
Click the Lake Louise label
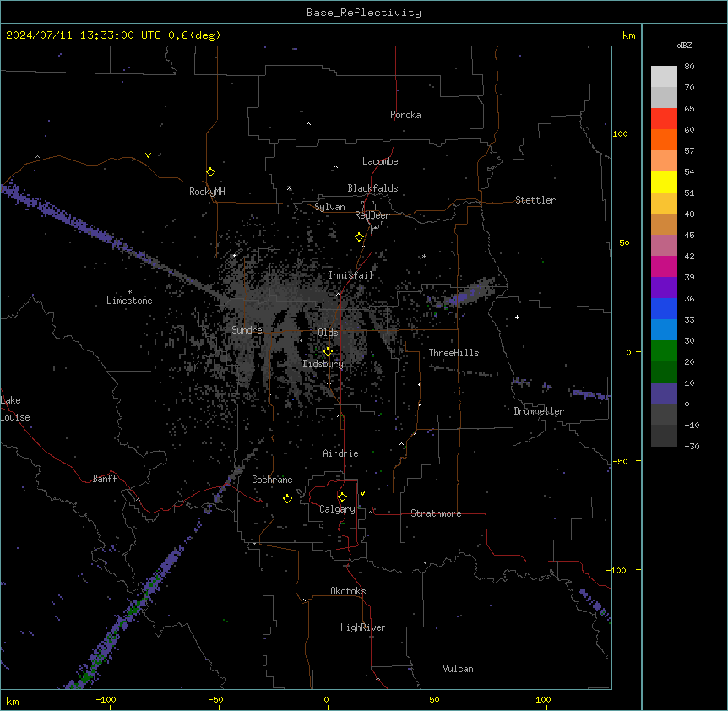15,409
